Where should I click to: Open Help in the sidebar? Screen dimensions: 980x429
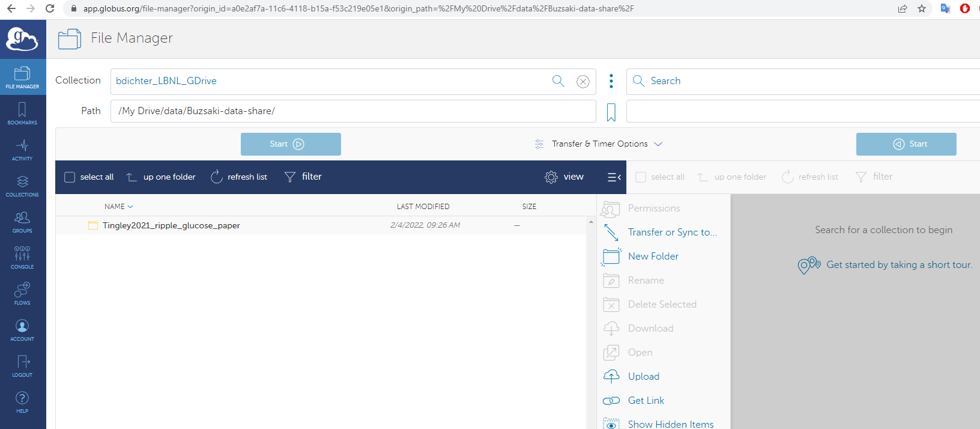pos(23,401)
